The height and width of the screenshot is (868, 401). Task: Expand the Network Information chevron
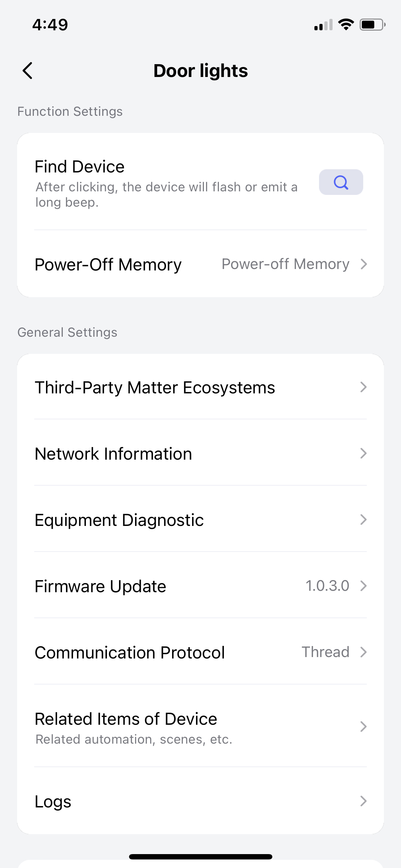click(x=363, y=453)
